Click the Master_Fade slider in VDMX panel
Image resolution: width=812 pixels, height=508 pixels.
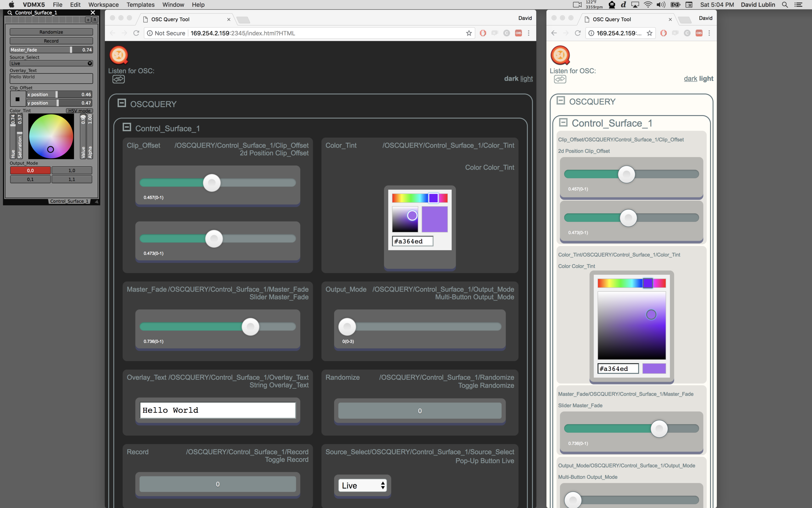click(x=51, y=50)
